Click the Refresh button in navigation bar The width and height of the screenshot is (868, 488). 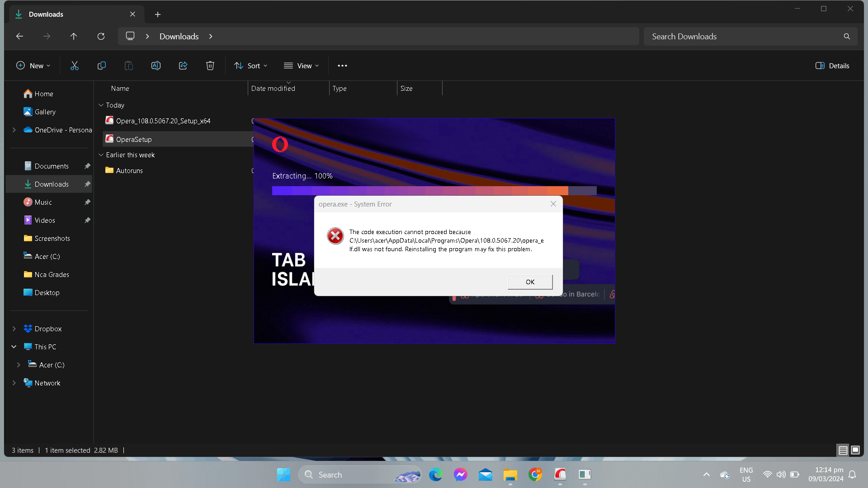click(x=101, y=37)
